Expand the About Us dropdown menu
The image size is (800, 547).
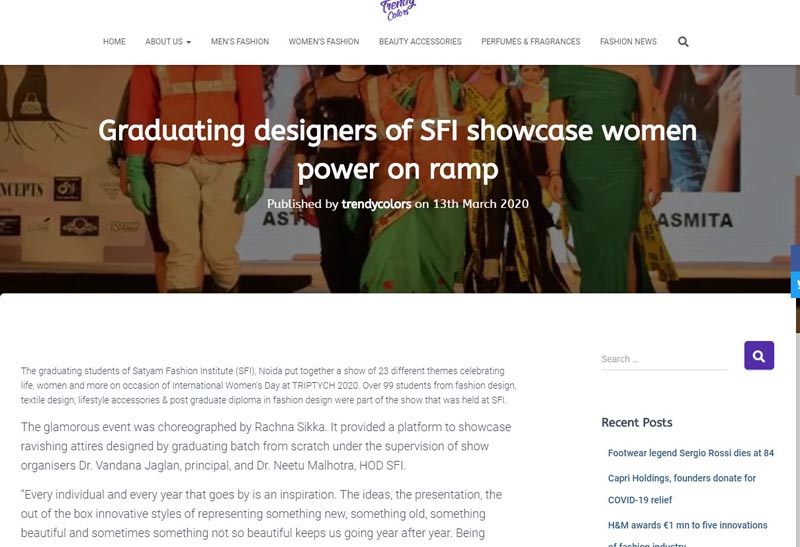[168, 42]
